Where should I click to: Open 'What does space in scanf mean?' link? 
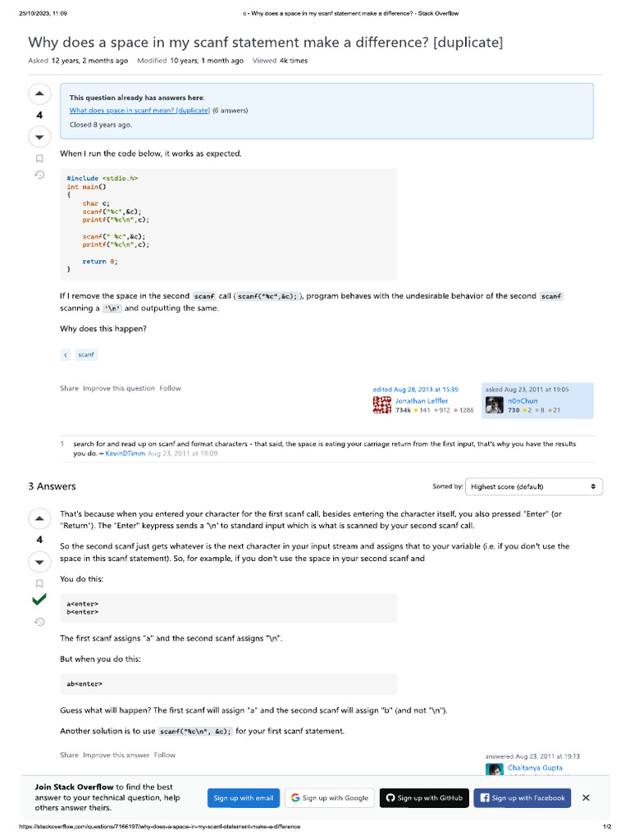[x=139, y=110]
